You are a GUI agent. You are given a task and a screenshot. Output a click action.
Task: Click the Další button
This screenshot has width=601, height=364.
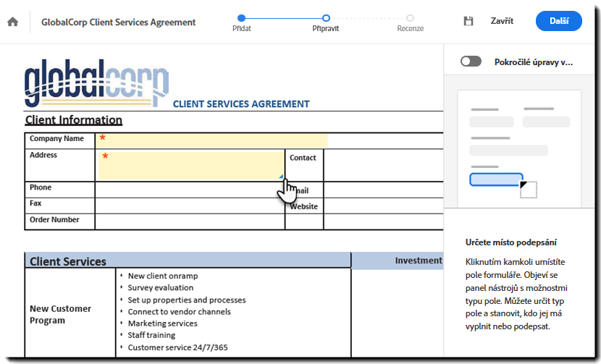[x=559, y=21]
